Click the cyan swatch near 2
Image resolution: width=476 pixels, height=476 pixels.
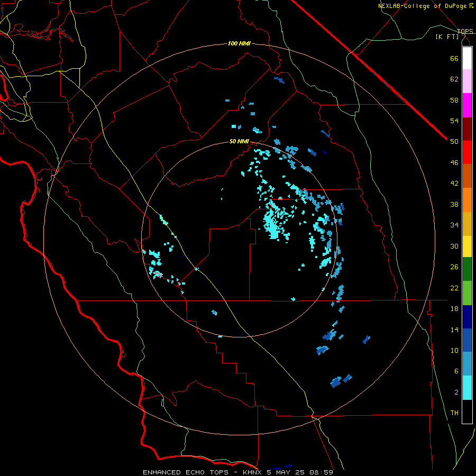467,388
